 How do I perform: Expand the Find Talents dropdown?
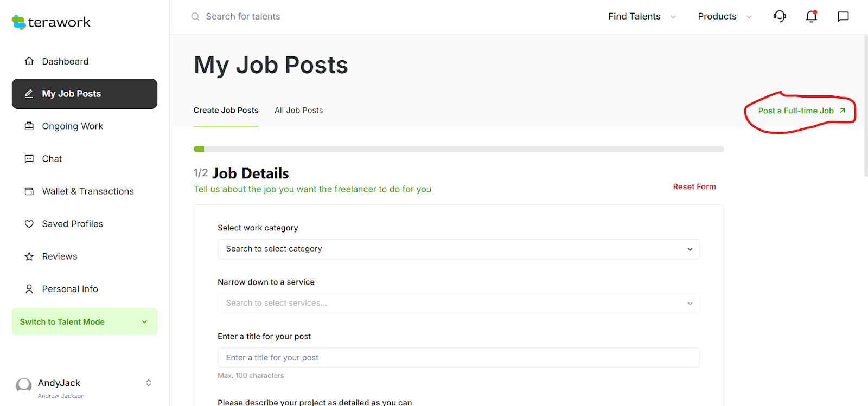[642, 16]
